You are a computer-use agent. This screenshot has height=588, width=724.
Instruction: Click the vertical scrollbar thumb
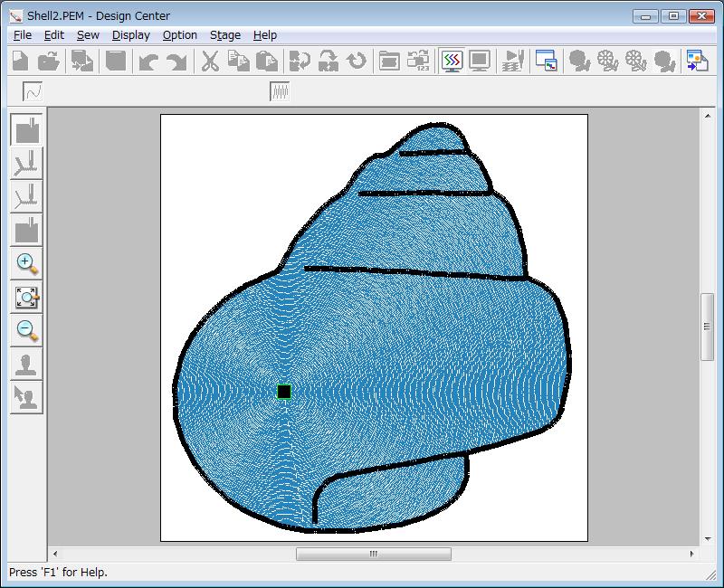[707, 327]
